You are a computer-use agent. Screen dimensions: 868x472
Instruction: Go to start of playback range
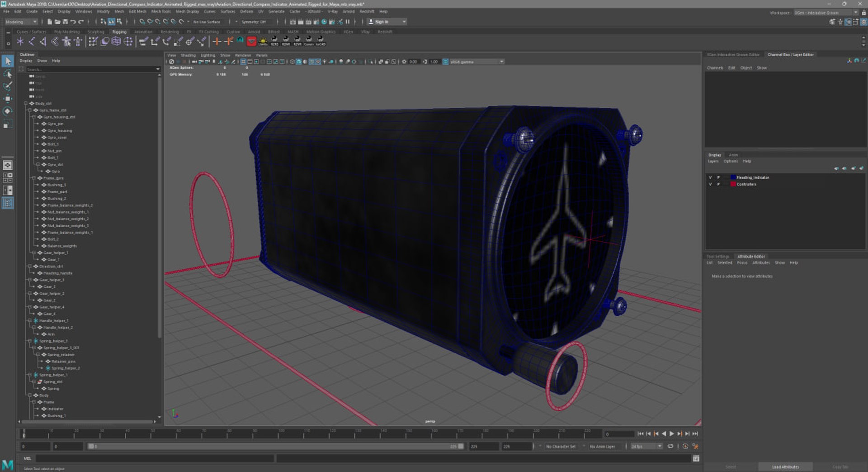click(x=641, y=434)
